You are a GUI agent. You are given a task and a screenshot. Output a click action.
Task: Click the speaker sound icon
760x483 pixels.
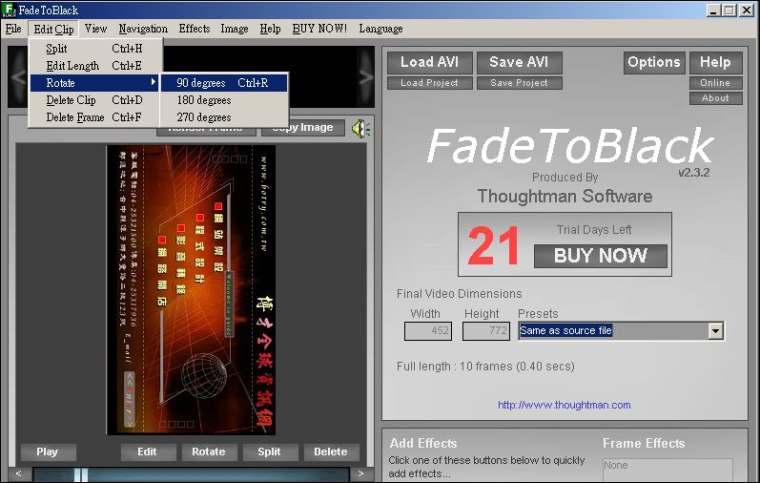click(x=361, y=128)
